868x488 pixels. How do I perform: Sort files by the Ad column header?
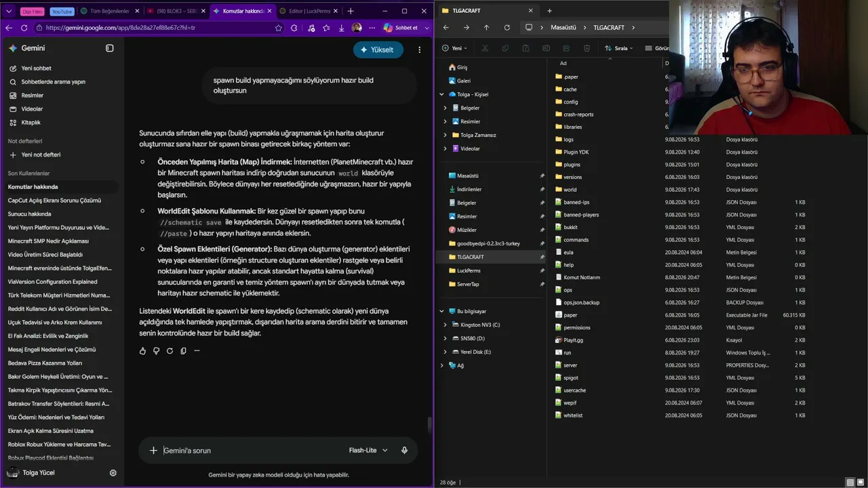click(563, 63)
